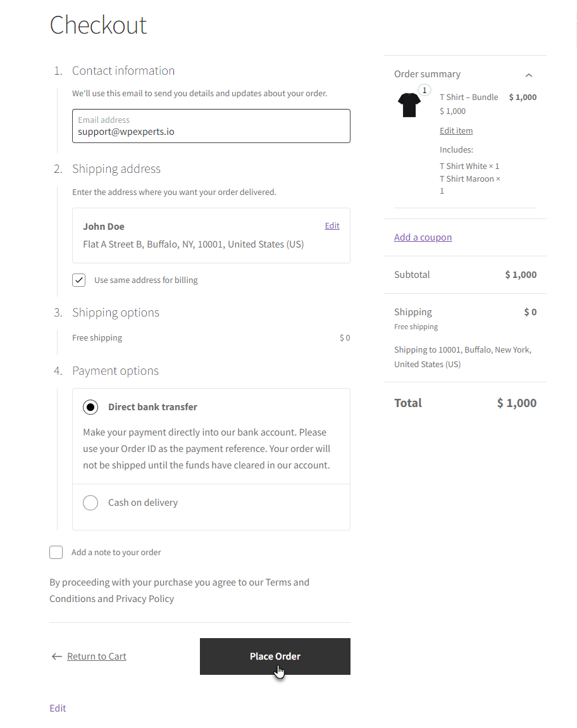577x728 pixels.
Task: Click the Order summary heading
Action: (x=427, y=74)
